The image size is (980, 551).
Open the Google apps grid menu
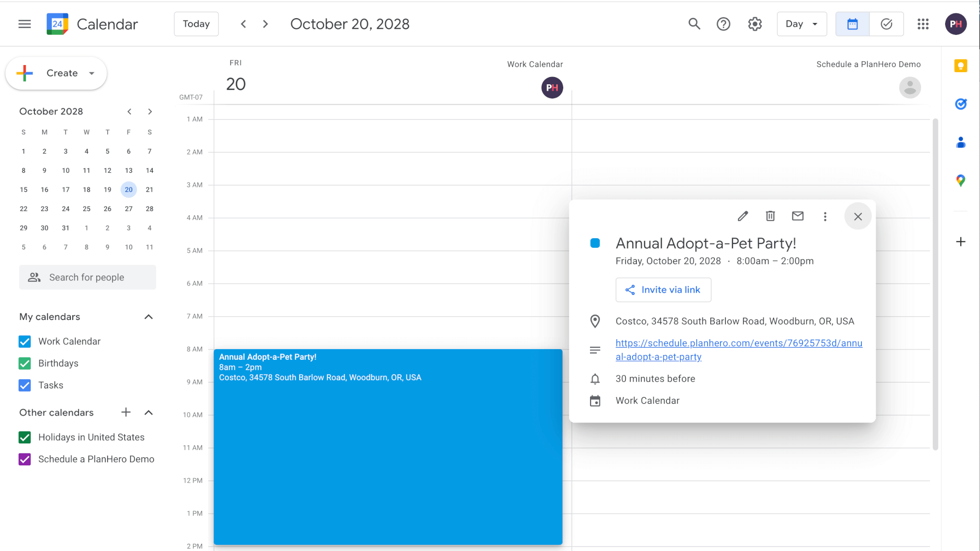(x=923, y=23)
